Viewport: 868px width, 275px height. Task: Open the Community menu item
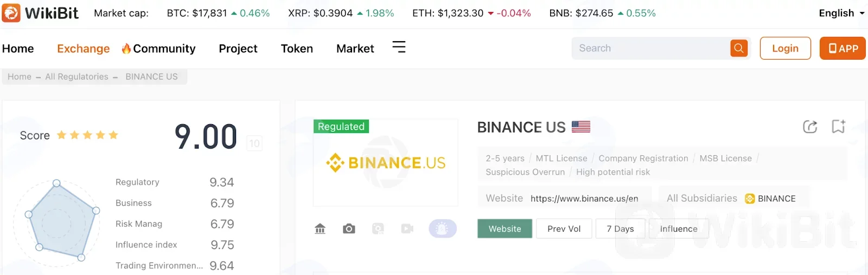click(158, 49)
